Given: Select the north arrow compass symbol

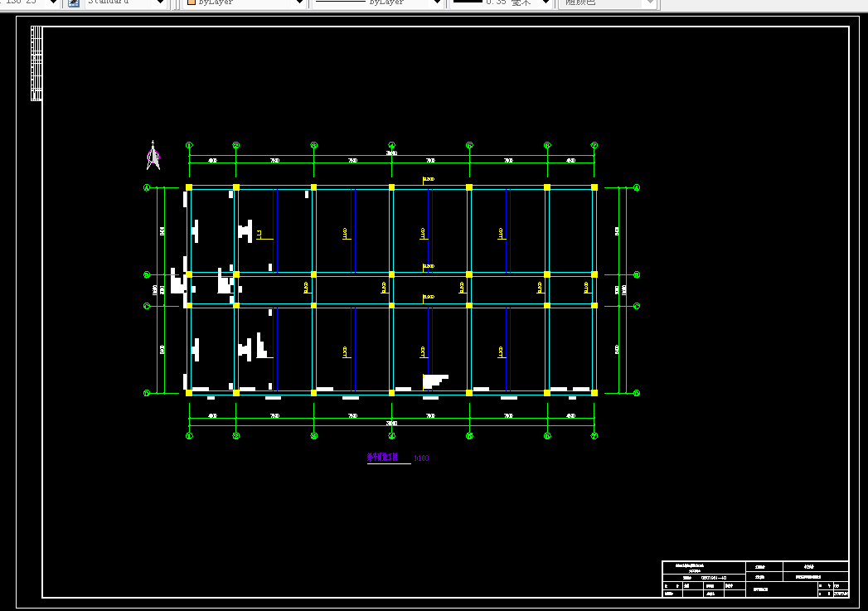Looking at the screenshot, I should point(153,156).
